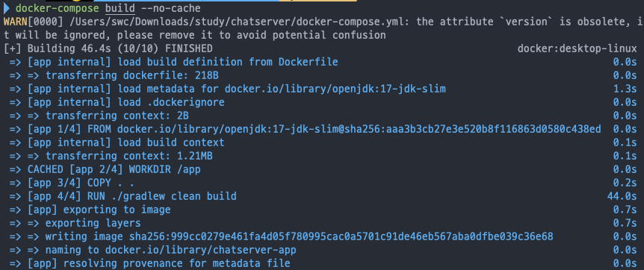The width and height of the screenshot is (644, 270).
Task: Click the underlined build word
Action: click(x=120, y=8)
